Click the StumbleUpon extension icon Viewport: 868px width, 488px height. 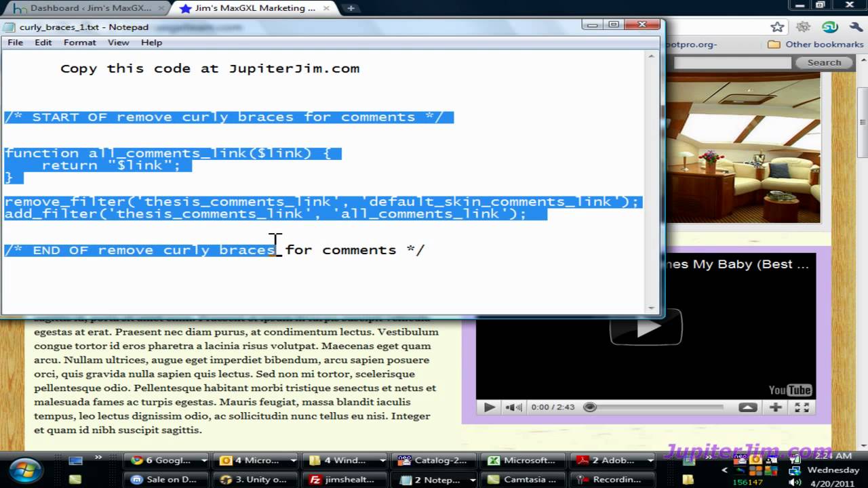click(829, 27)
